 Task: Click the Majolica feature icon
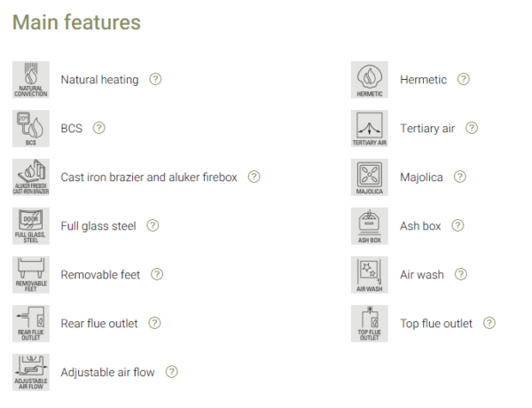coord(370,177)
